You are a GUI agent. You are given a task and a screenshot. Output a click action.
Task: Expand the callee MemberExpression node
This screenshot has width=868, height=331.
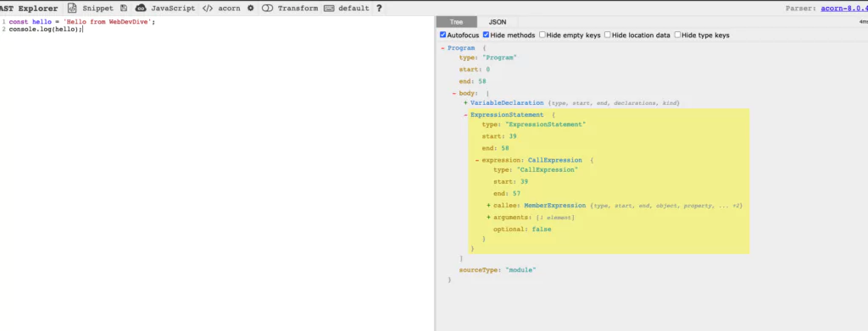tap(489, 206)
